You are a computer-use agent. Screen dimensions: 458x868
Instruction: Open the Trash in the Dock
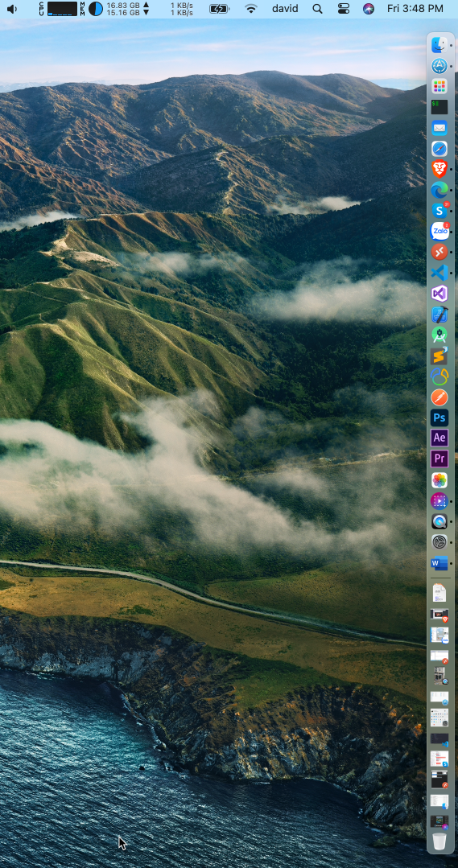point(439,841)
